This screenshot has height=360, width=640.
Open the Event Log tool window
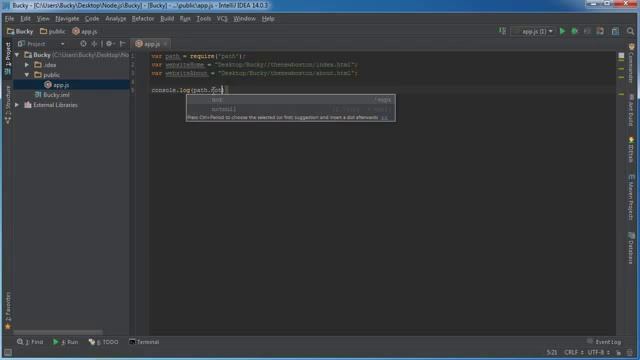604,342
